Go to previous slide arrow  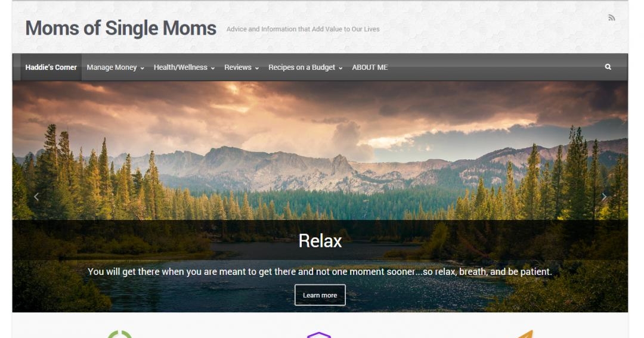point(36,197)
